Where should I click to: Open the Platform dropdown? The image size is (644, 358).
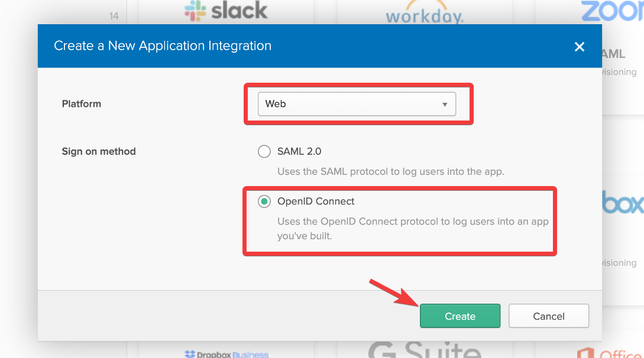(357, 104)
